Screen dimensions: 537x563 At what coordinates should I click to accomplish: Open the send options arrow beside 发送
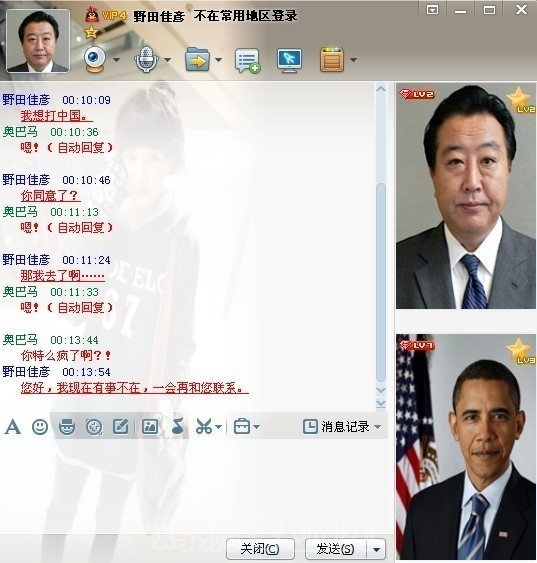pyautogui.click(x=376, y=550)
